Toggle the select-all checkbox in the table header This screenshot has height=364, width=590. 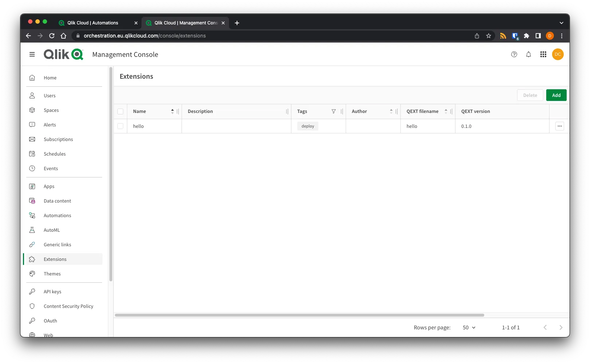(120, 111)
